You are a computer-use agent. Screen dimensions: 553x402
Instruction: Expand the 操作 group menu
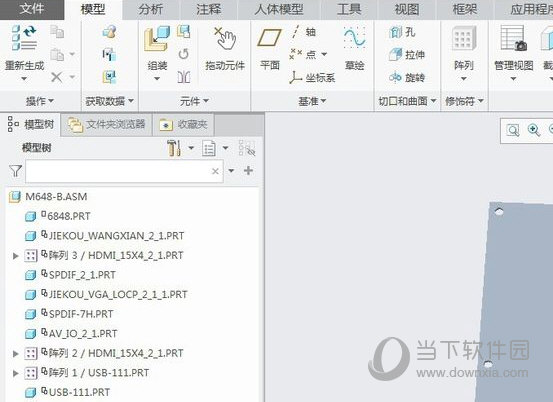(40, 101)
